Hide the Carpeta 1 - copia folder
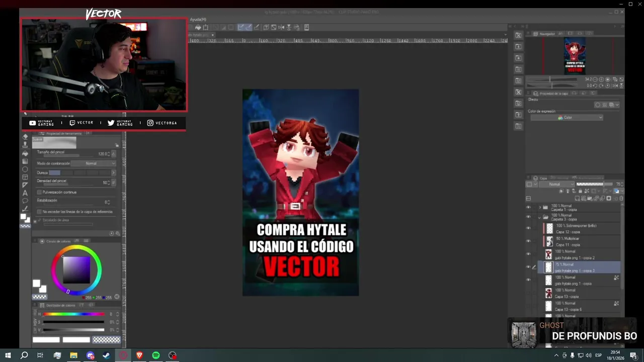Screen dimensions: 644x362 click(528, 207)
